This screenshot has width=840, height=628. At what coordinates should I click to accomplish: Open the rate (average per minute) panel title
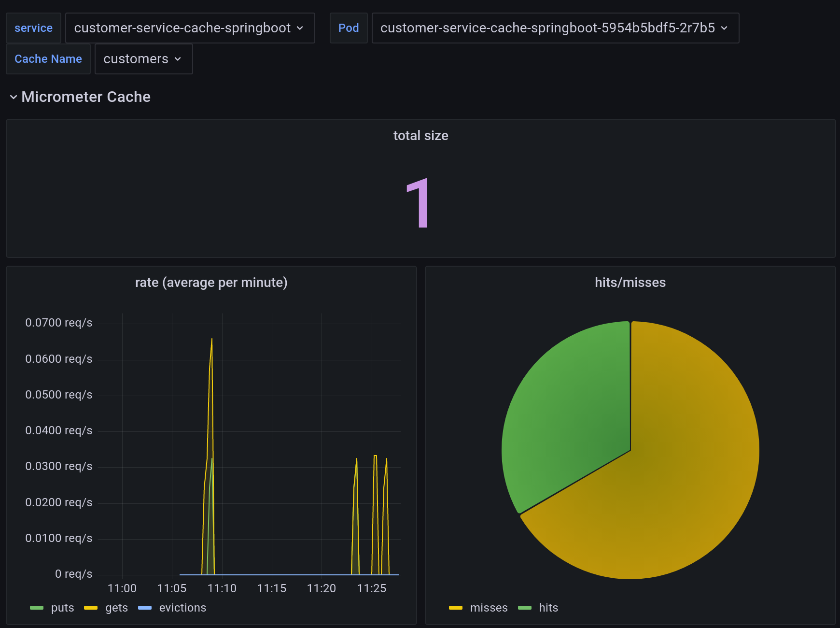[x=211, y=283]
